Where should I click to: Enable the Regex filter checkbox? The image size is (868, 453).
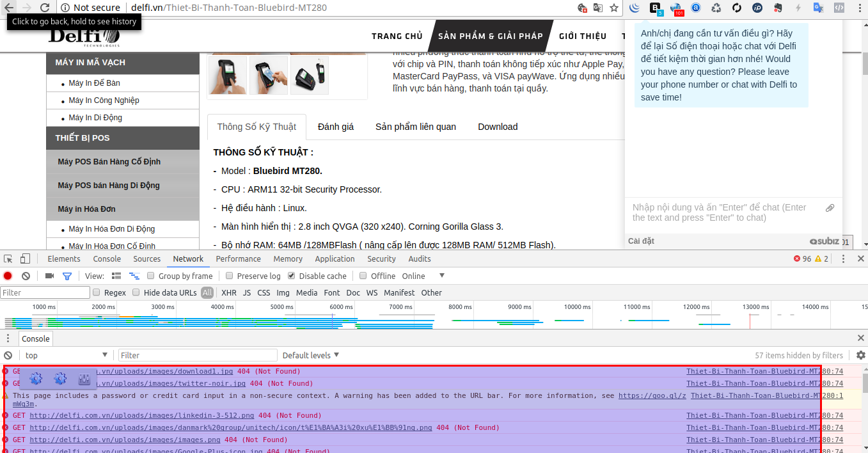tap(97, 292)
